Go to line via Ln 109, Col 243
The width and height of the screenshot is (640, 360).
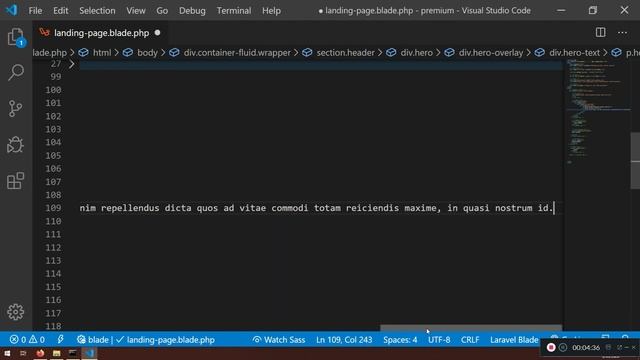(x=344, y=340)
